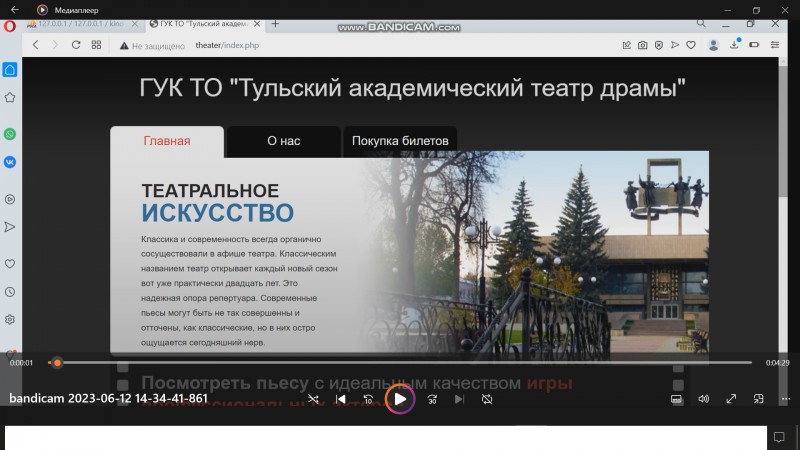Toggle shuffle in media player controls
This screenshot has width=800, height=450.
point(313,399)
